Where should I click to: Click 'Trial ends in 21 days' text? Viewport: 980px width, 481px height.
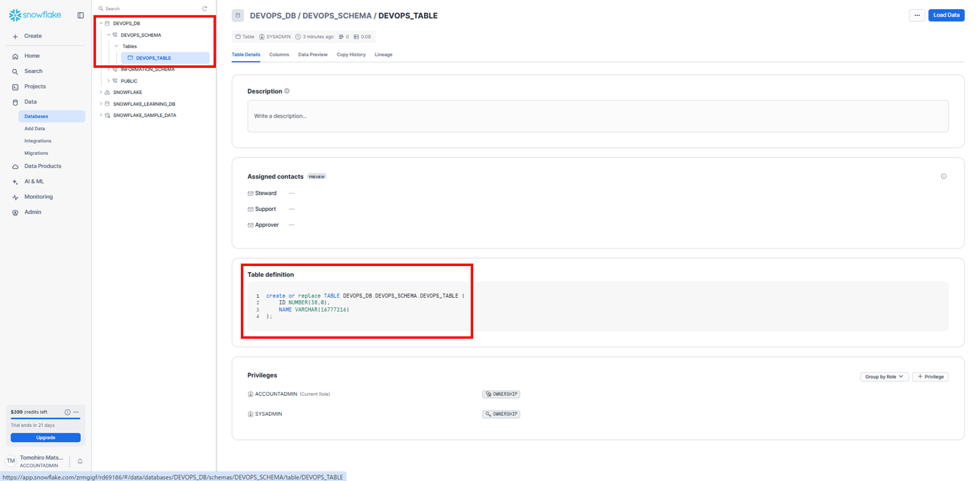coord(33,425)
